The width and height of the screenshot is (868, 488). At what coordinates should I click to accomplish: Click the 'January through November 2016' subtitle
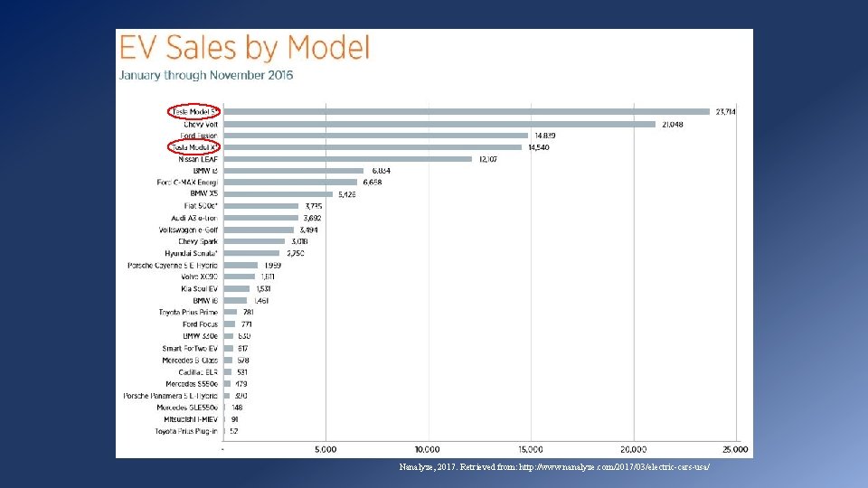click(x=206, y=75)
